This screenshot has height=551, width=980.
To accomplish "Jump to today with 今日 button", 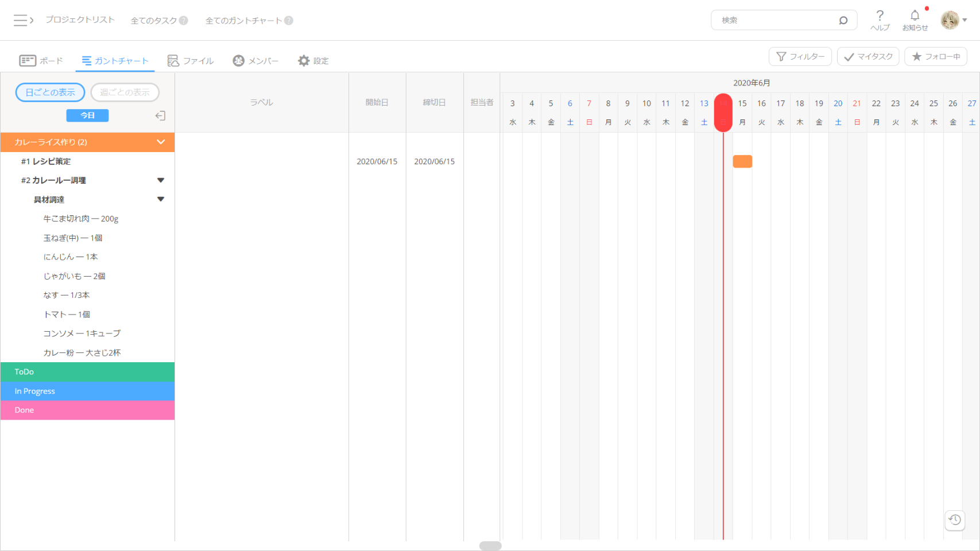I will 87,115.
